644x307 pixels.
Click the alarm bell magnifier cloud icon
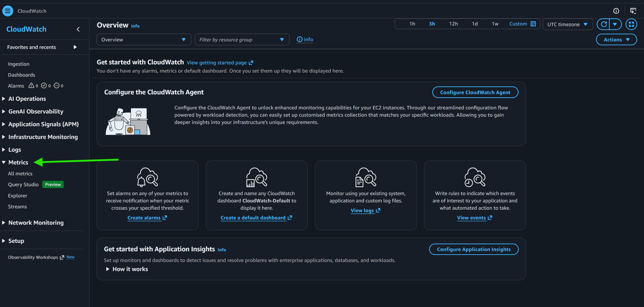(x=148, y=177)
